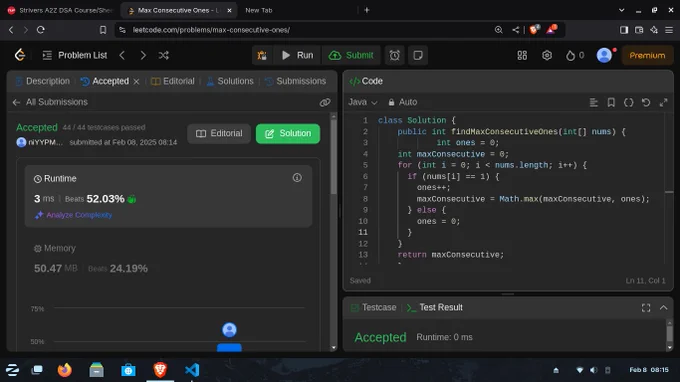Open a new browser tab

click(367, 10)
